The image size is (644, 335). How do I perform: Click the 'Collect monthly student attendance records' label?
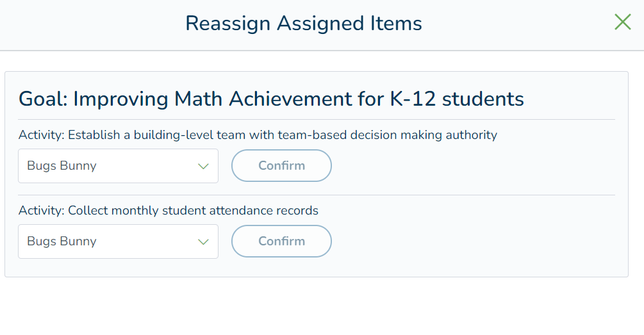click(x=193, y=211)
